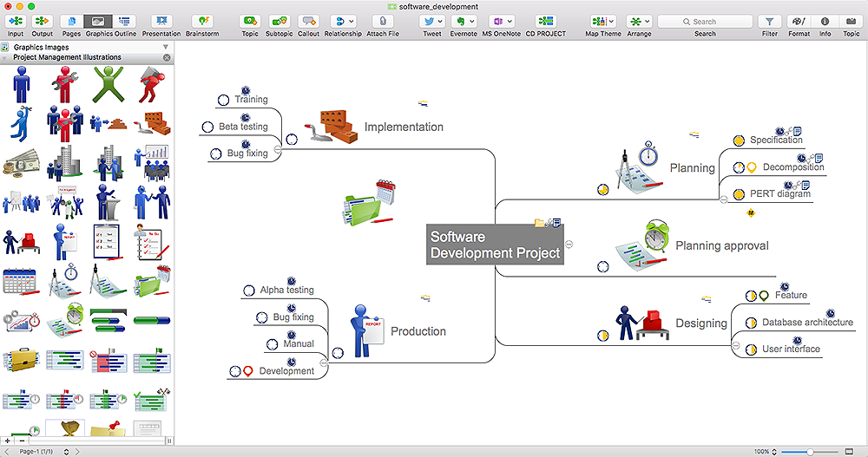Start the Presentation mode
Screen dimensions: 868x457
(161, 21)
